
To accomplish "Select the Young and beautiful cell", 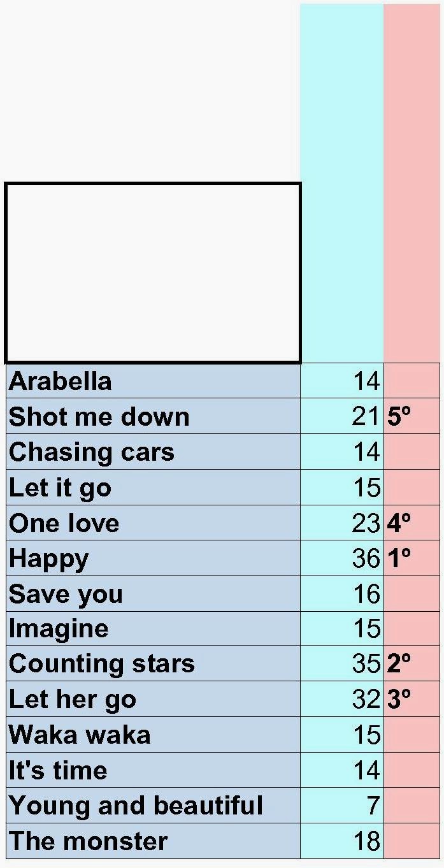I will tap(153, 806).
